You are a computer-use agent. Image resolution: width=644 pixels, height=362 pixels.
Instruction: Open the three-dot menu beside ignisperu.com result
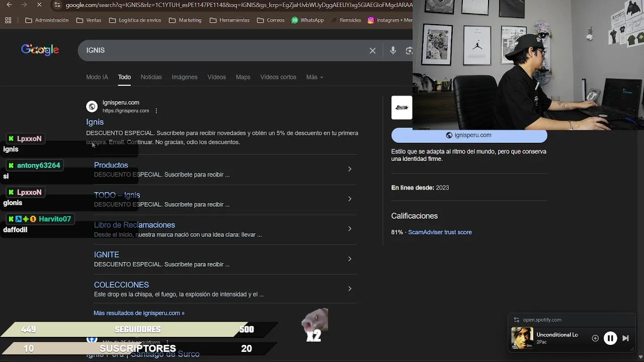pyautogui.click(x=156, y=111)
